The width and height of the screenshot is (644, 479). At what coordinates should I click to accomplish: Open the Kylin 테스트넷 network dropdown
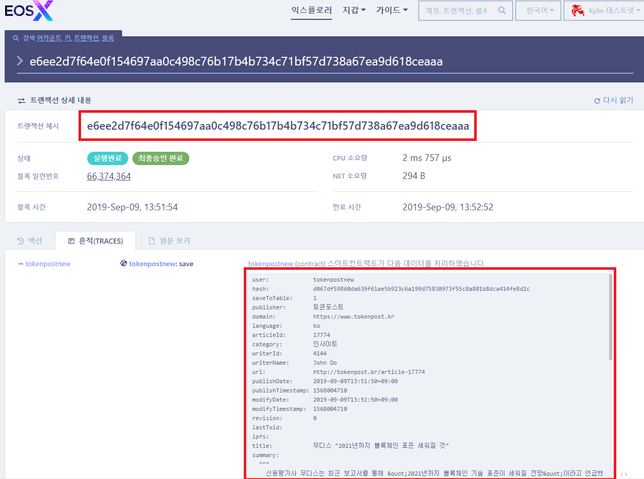[607, 11]
